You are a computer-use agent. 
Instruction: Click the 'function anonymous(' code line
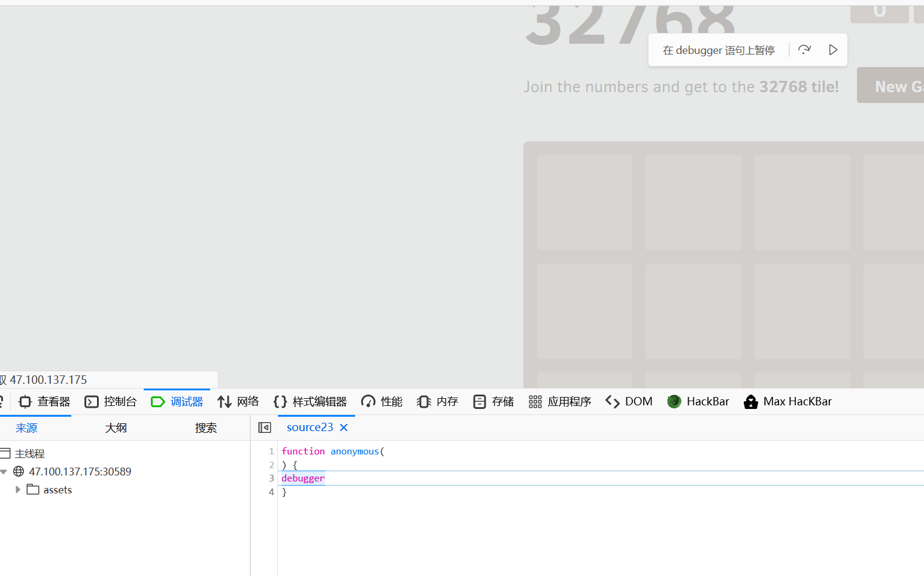[333, 451]
